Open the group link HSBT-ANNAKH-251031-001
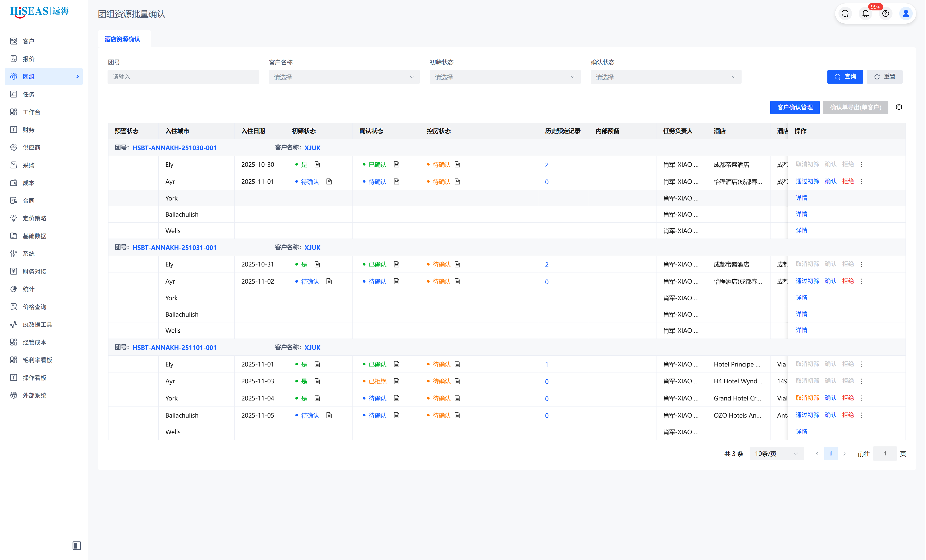The image size is (926, 560). pyautogui.click(x=174, y=247)
